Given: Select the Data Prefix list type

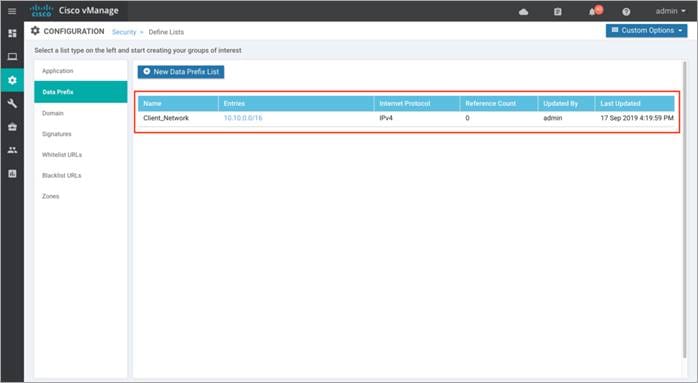Looking at the screenshot, I should 81,92.
